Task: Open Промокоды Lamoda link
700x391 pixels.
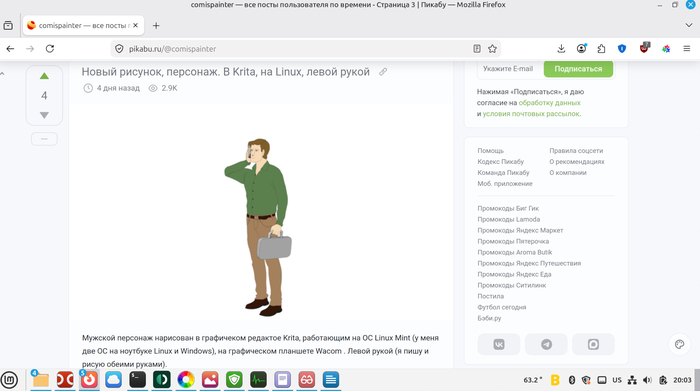Action: pyautogui.click(x=508, y=219)
